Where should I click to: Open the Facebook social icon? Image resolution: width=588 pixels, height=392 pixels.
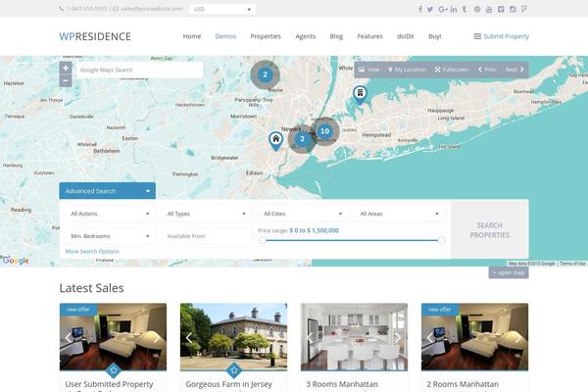click(420, 9)
